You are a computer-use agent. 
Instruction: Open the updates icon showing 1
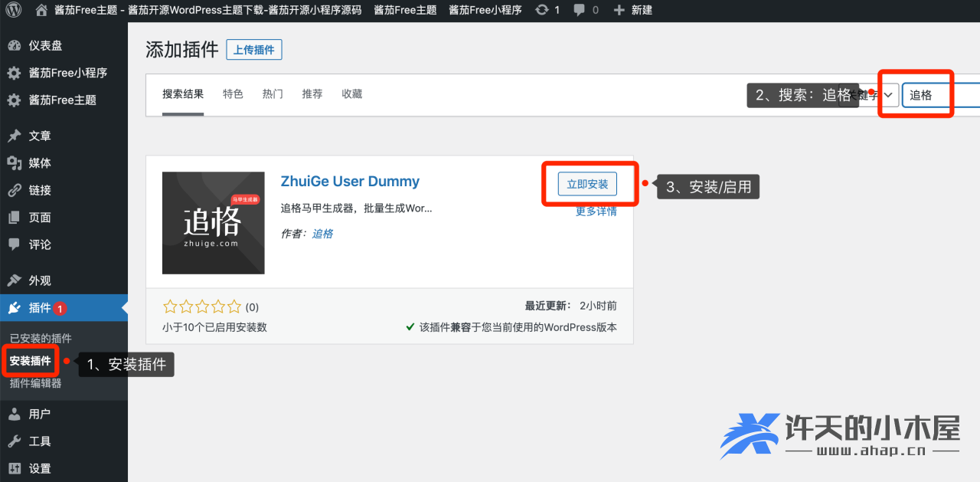[x=542, y=10]
